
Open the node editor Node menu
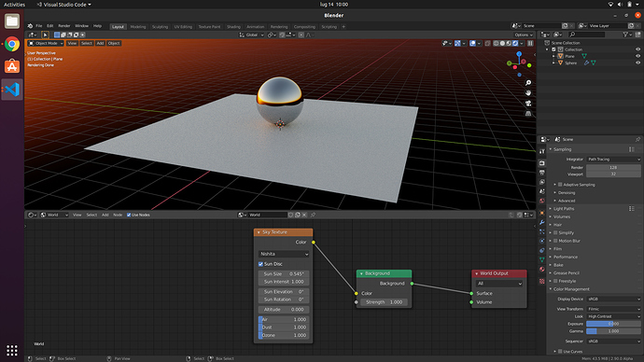[x=118, y=216]
